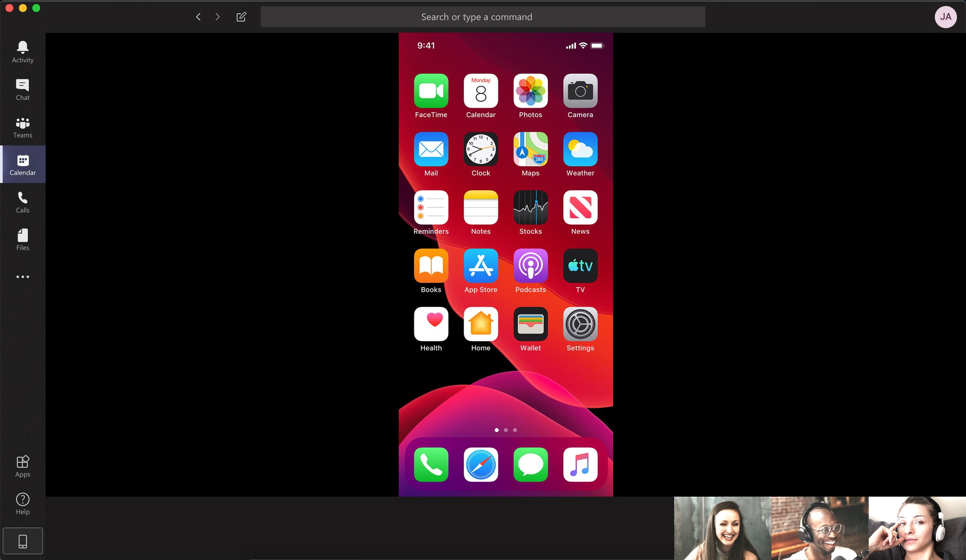Navigate forward with the right arrow
The image size is (966, 560).
(217, 17)
